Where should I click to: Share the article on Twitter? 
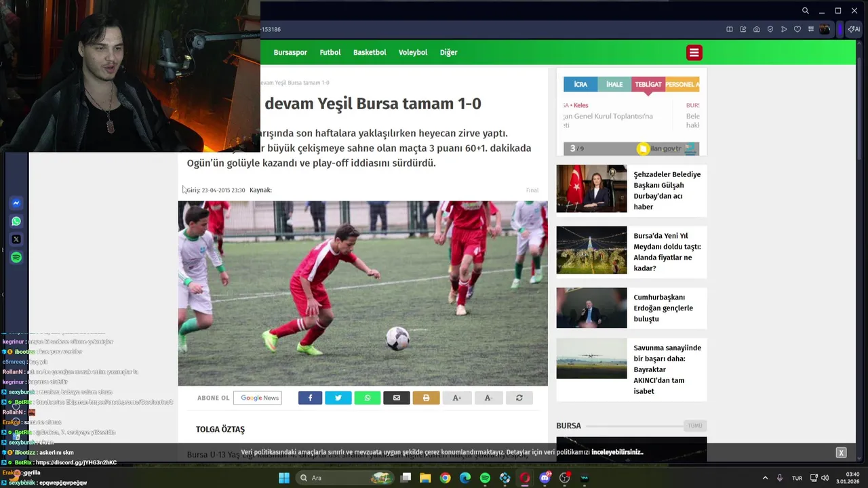tap(338, 398)
